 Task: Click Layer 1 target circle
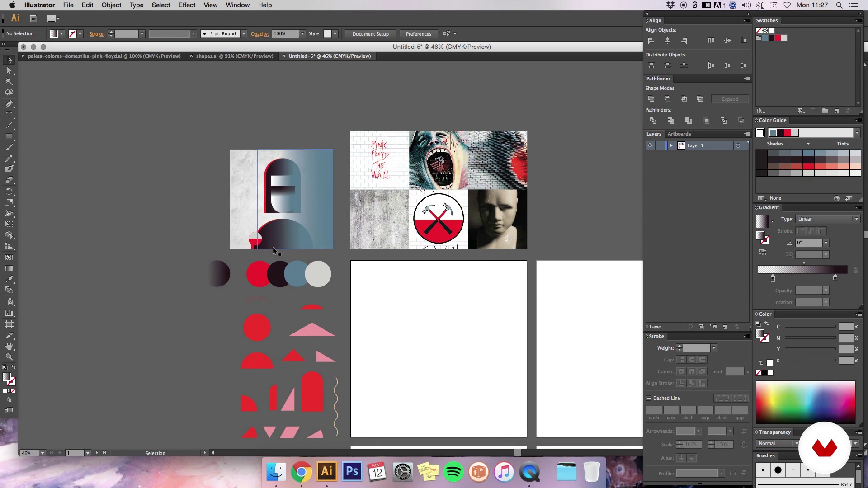(738, 145)
